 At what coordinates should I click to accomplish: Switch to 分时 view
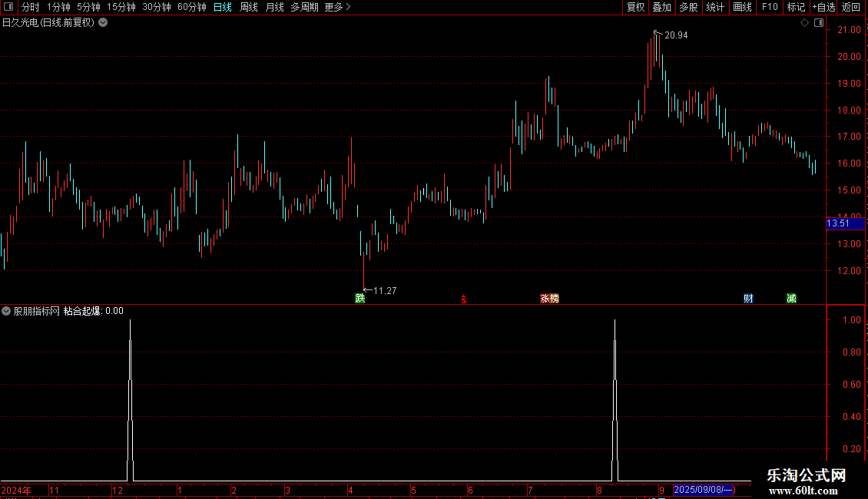(x=31, y=7)
